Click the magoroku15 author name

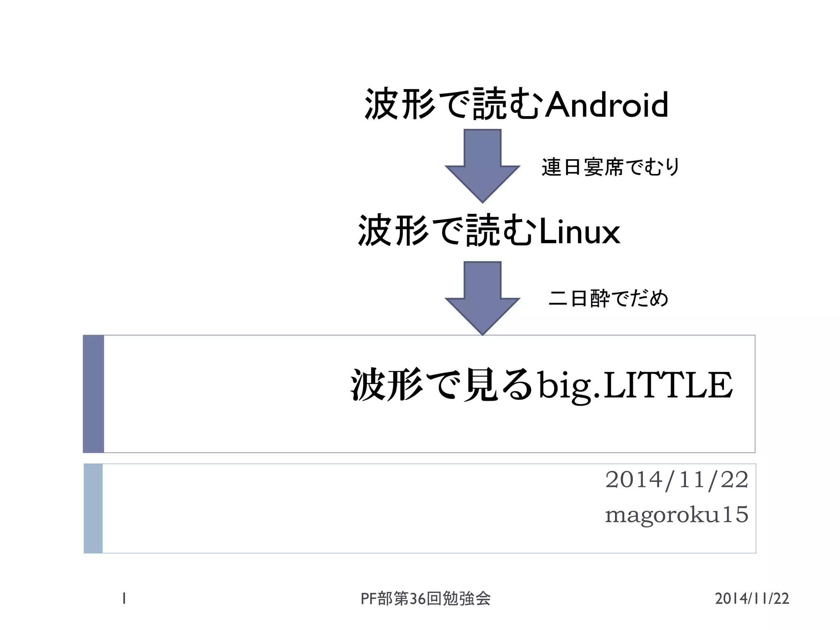pos(677,515)
